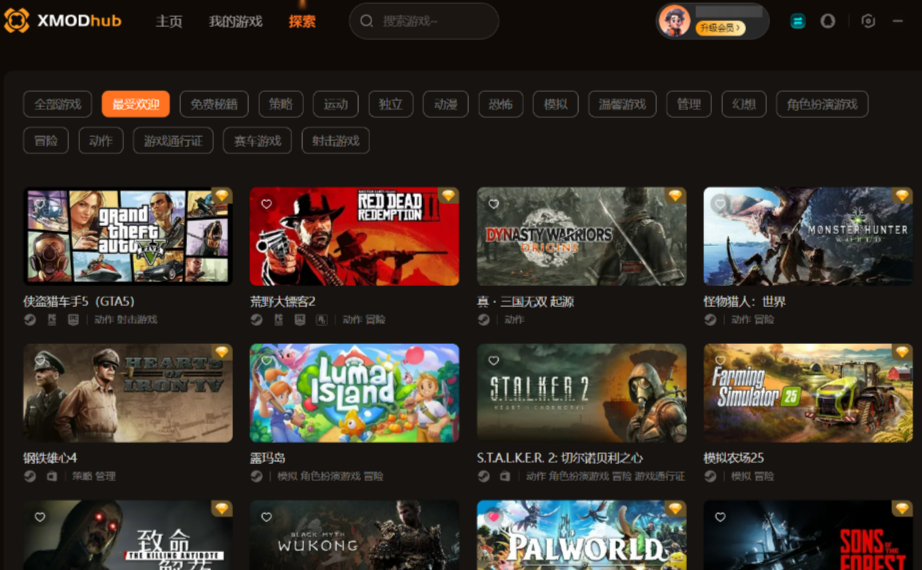Click the search magnifier icon
This screenshot has width=922, height=570.
click(366, 21)
